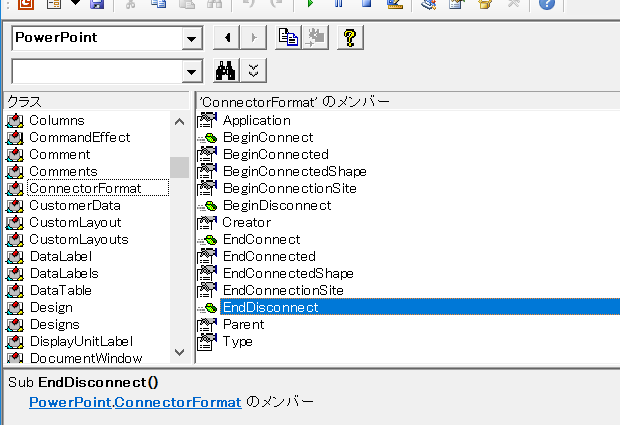Image resolution: width=620 pixels, height=425 pixels.
Task: Click the class list scrollbar up arrow
Action: click(180, 122)
